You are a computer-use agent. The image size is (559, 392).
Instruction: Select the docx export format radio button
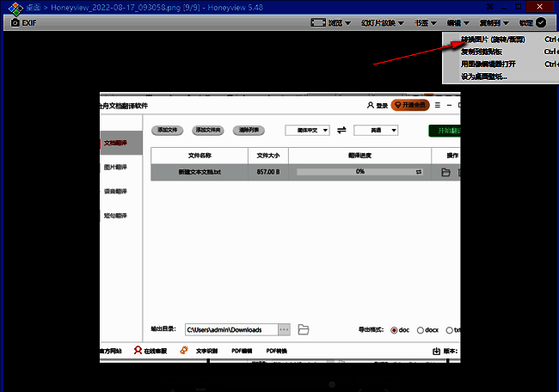coord(421,330)
